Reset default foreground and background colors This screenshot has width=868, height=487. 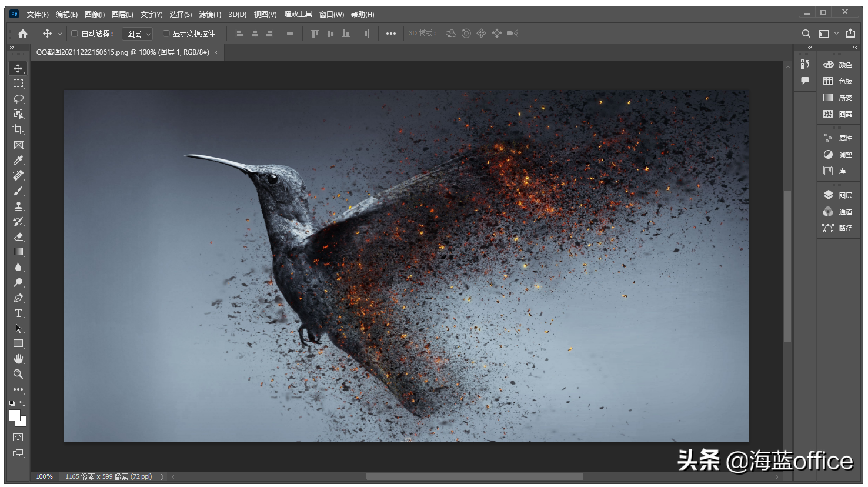point(12,403)
